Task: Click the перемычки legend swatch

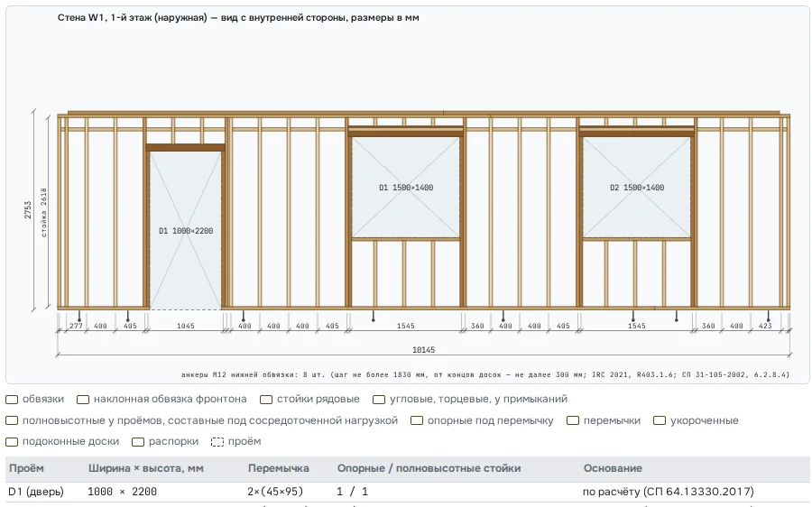Action: (x=573, y=420)
